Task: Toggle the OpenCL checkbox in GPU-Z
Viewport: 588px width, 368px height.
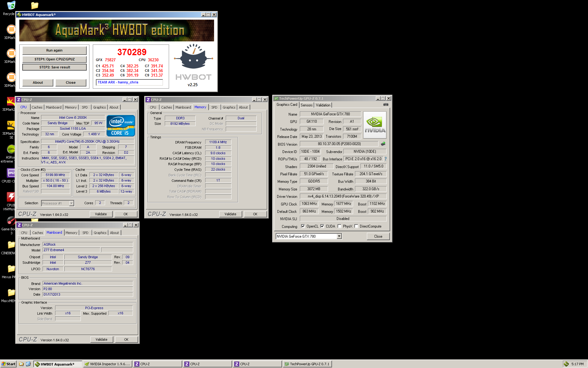Action: point(303,226)
